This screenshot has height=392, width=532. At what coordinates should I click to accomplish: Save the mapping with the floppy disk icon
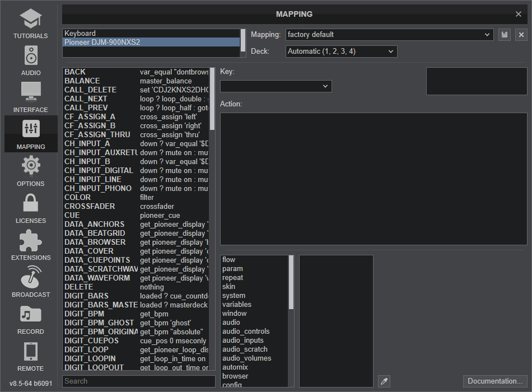pyautogui.click(x=505, y=35)
